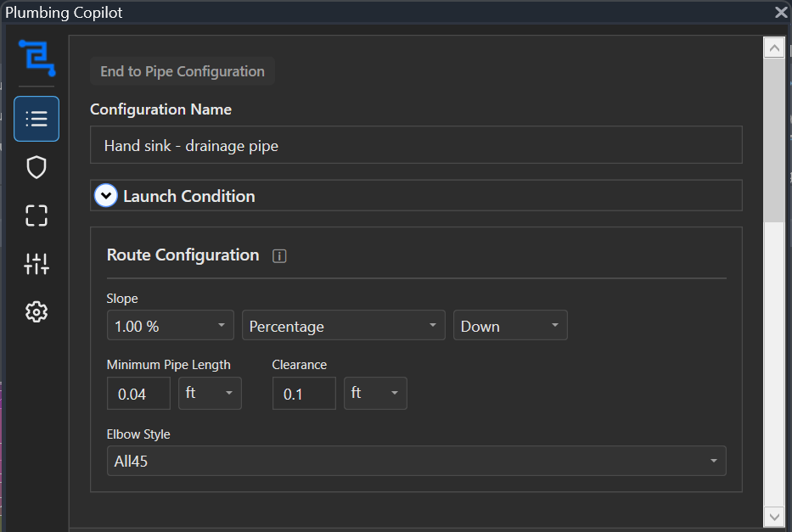Click the scrollbar down arrow
This screenshot has height=532, width=792.
pos(773,517)
